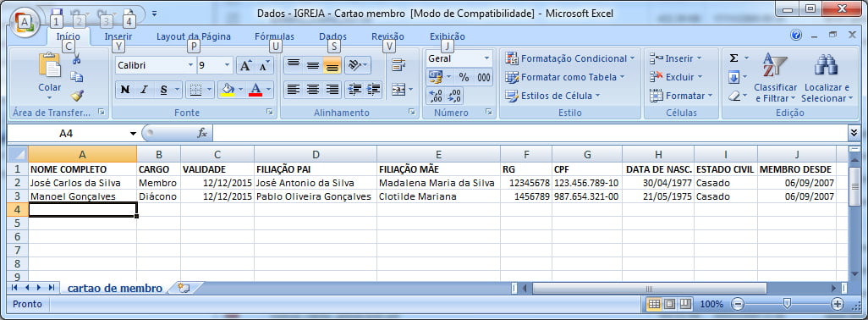Click the AutoSum sigma icon
868x320 pixels.
(734, 58)
